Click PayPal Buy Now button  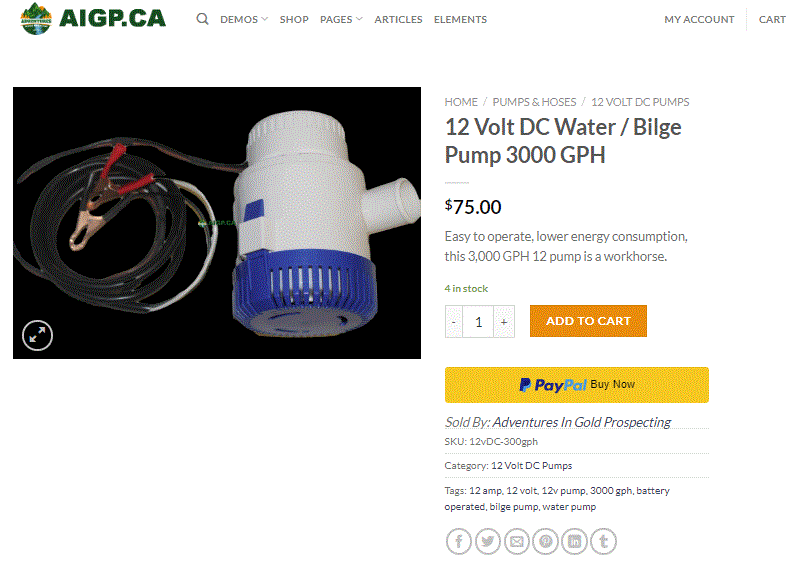point(577,385)
